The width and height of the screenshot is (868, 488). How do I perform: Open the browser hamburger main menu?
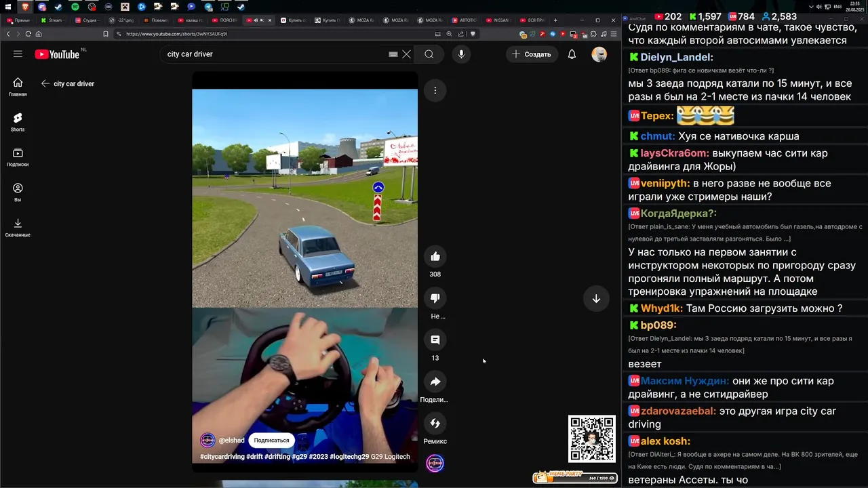point(614,34)
